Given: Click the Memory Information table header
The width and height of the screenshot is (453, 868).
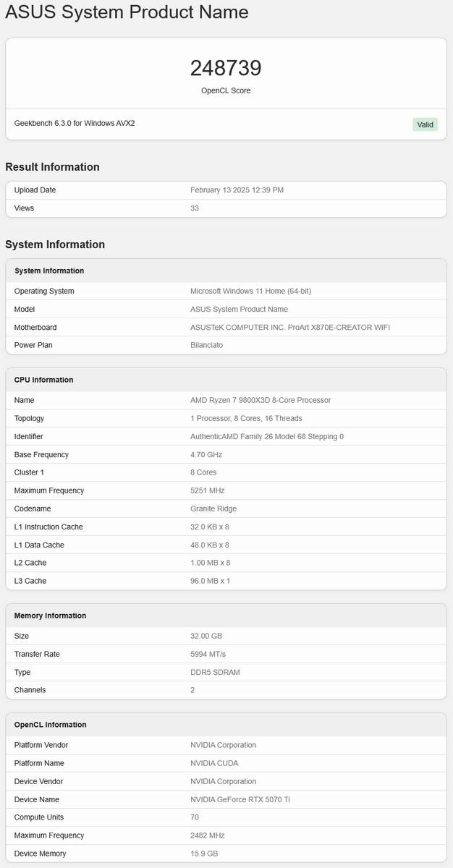Looking at the screenshot, I should pos(50,616).
